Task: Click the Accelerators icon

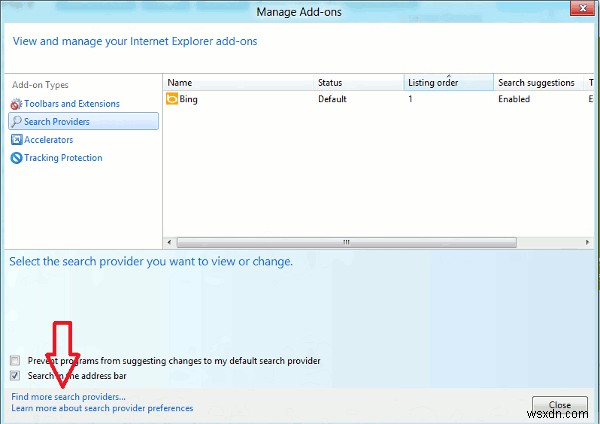Action: pyautogui.click(x=16, y=140)
